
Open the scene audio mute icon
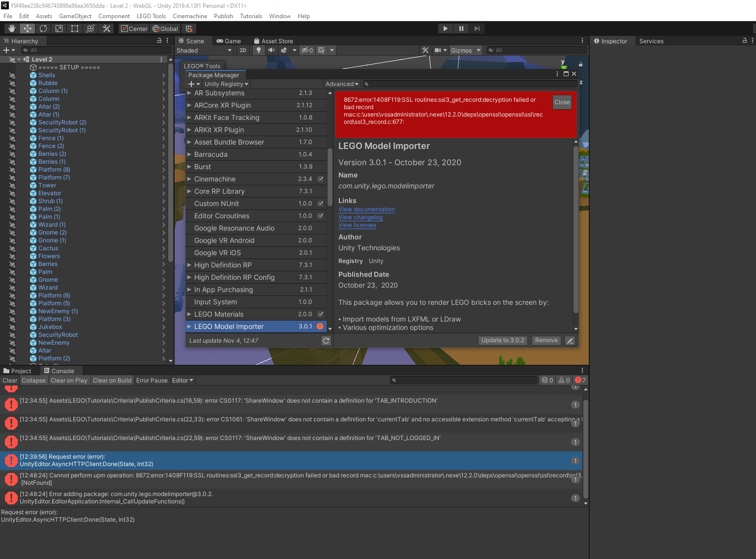(x=271, y=50)
